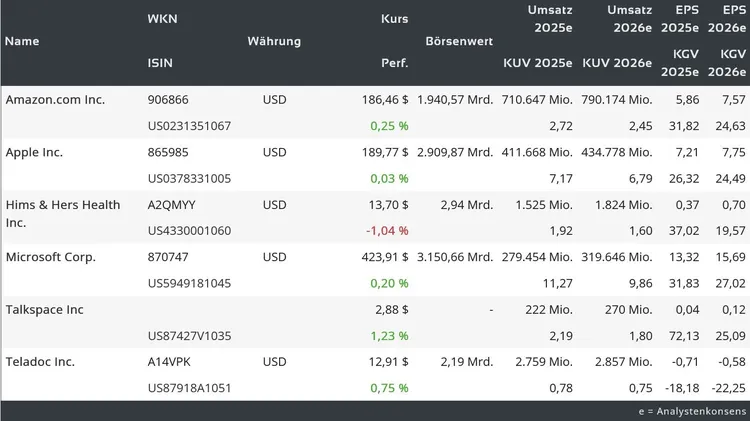Screen dimensions: 750x421
Task: Click the Kurs column header
Action: (395, 19)
